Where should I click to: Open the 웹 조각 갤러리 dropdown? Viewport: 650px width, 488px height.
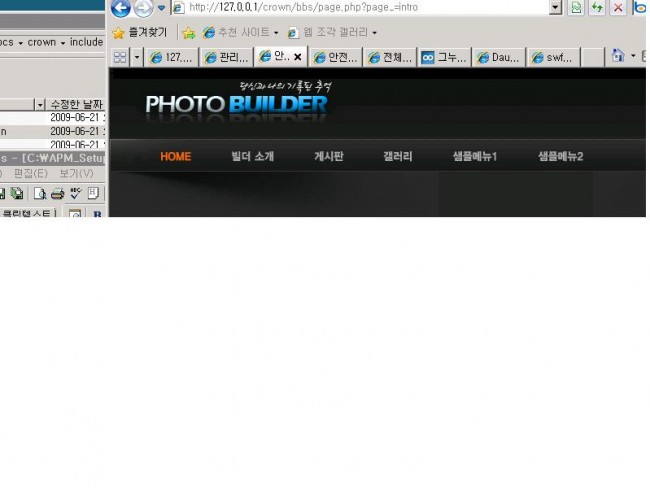[x=332, y=32]
